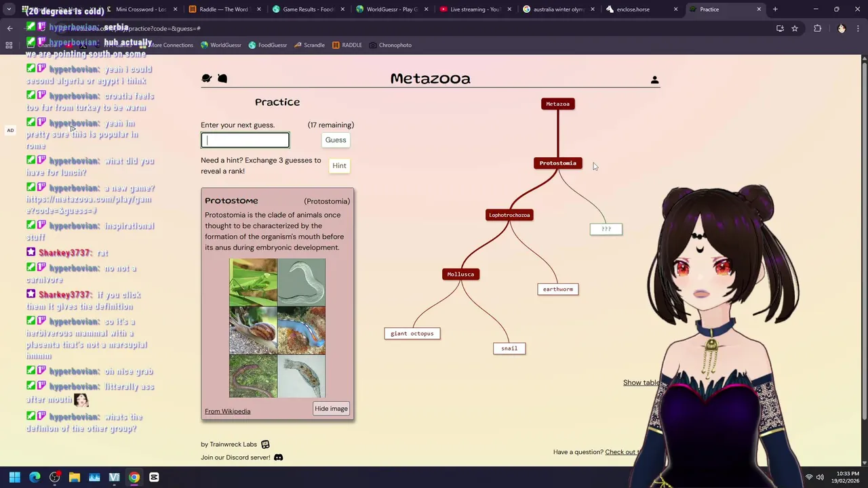
Task: Close the Practice tab
Action: click(759, 9)
